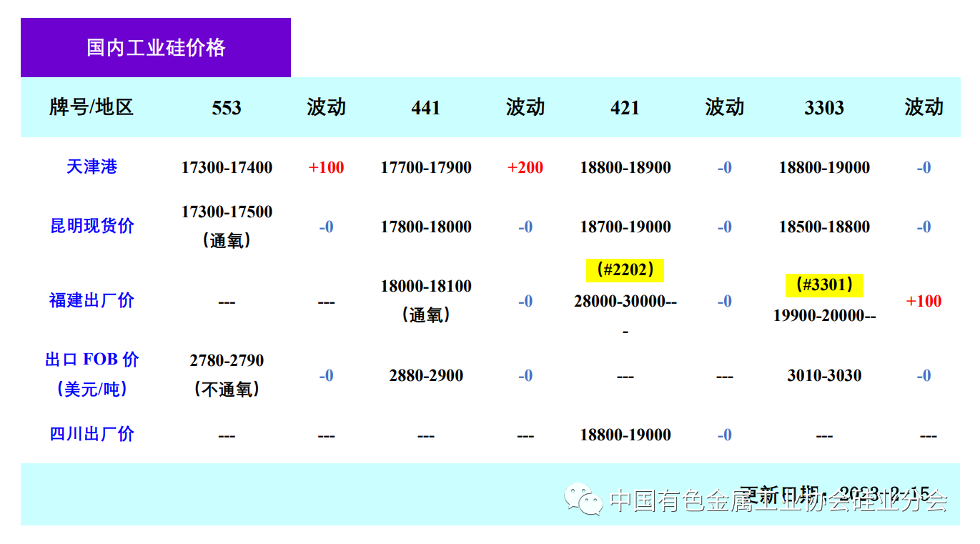Viewport: 980px width, 544px height.
Task: Open the 昆明现货价 row label
Action: [91, 227]
